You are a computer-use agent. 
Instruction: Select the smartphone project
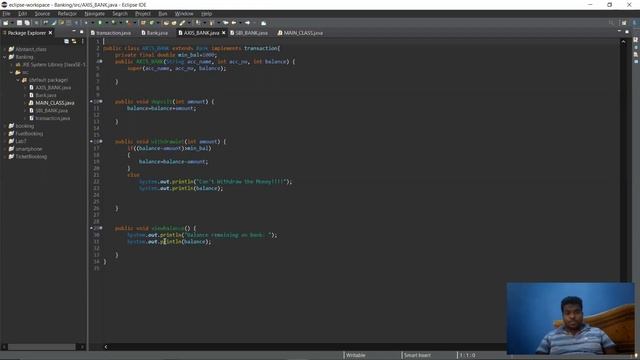pyautogui.click(x=25, y=149)
